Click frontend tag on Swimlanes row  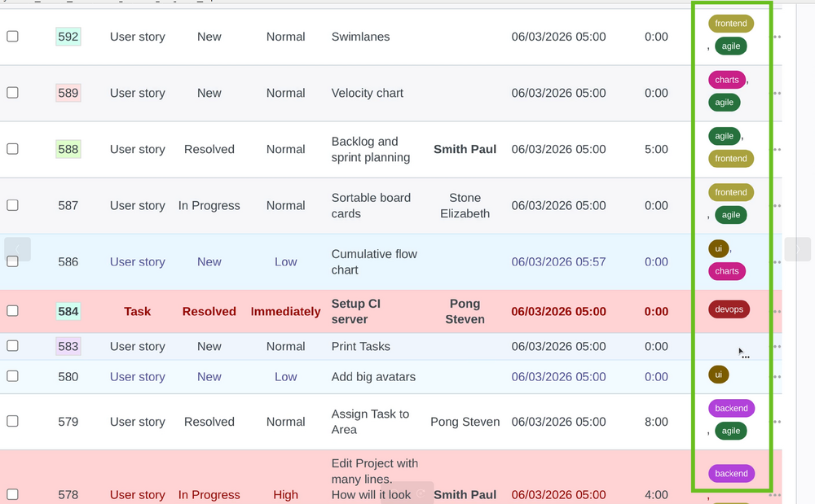731,24
